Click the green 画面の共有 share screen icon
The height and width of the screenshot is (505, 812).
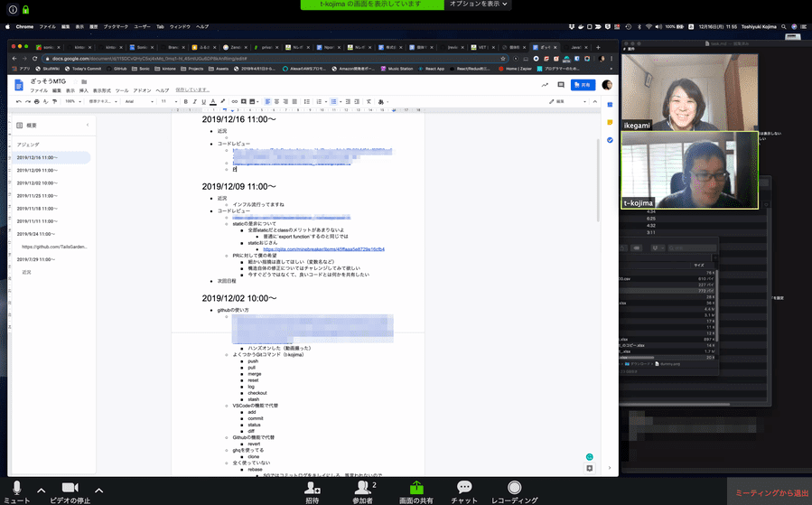[415, 489]
